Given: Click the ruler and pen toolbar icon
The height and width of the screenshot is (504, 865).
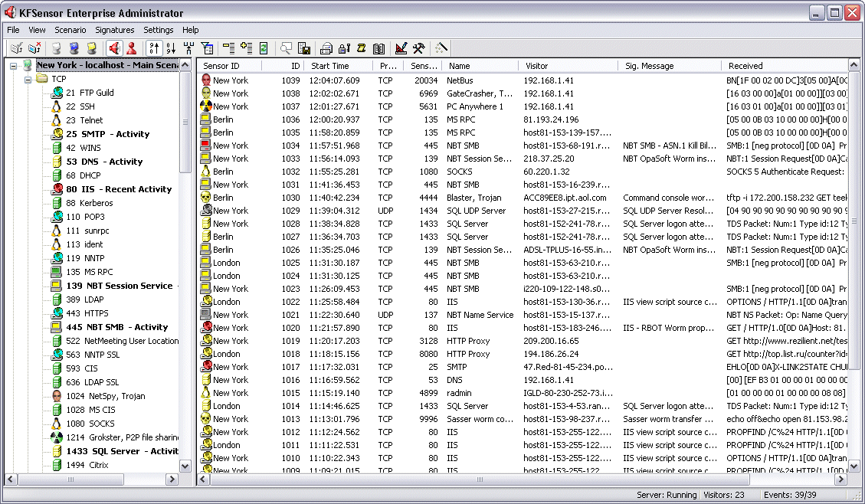Looking at the screenshot, I should coord(401,48).
